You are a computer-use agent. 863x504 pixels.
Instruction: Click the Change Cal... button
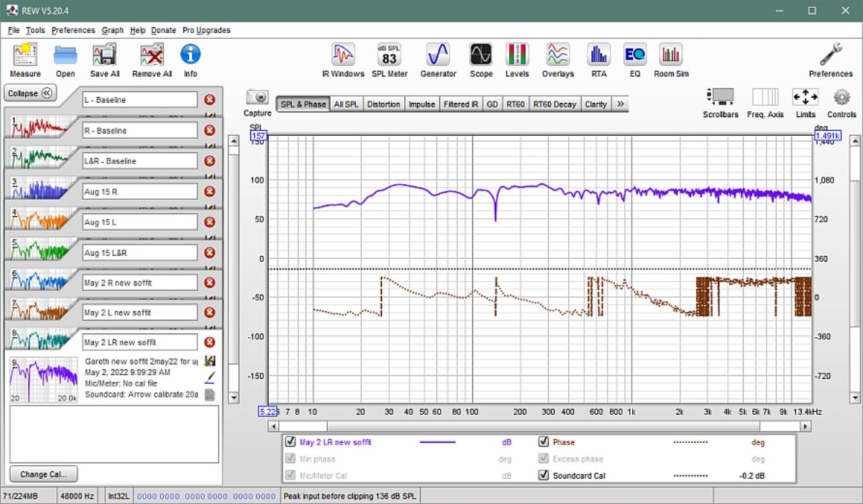coord(44,475)
